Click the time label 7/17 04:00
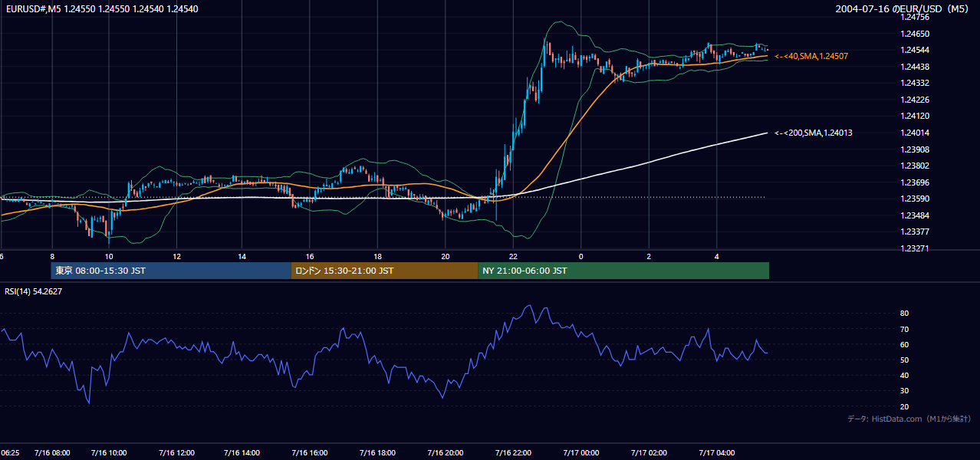This screenshot has width=980, height=460. click(x=716, y=453)
